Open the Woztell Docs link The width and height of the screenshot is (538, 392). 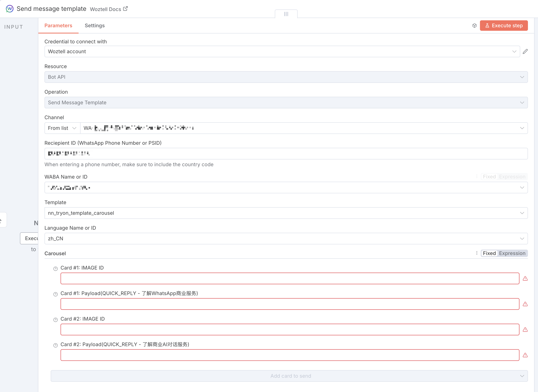[x=109, y=9]
